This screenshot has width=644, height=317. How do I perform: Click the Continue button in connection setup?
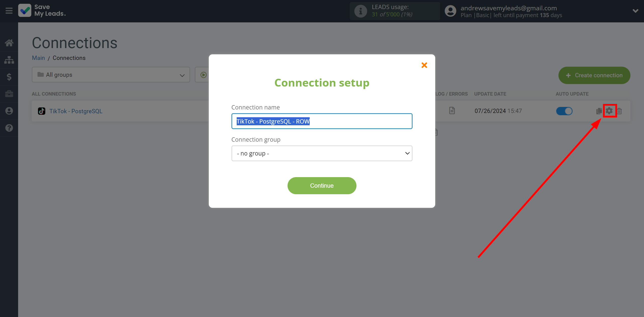tap(322, 186)
